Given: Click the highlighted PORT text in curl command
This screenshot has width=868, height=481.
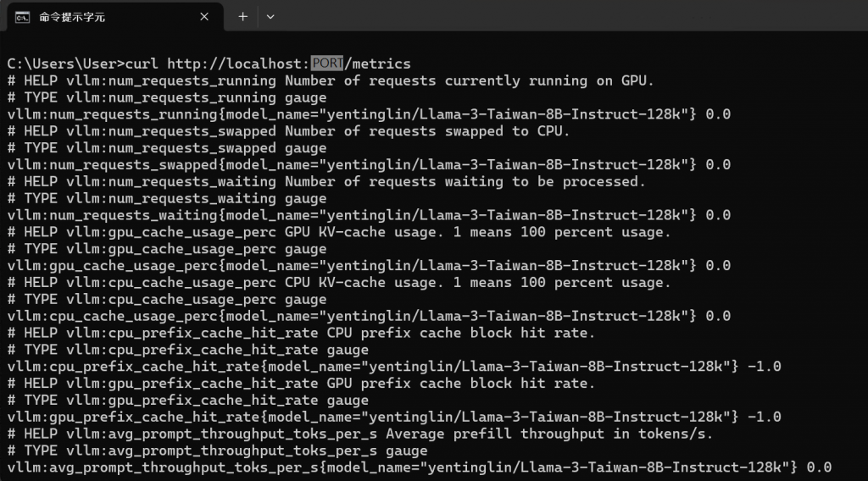Looking at the screenshot, I should click(327, 64).
